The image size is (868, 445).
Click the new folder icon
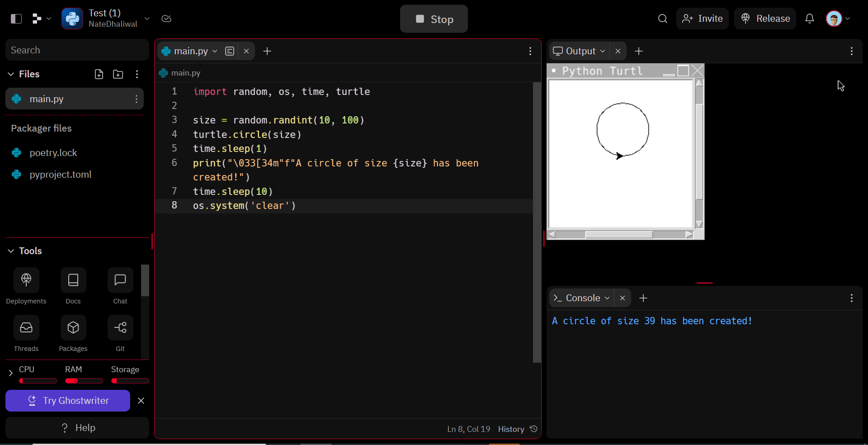(118, 74)
